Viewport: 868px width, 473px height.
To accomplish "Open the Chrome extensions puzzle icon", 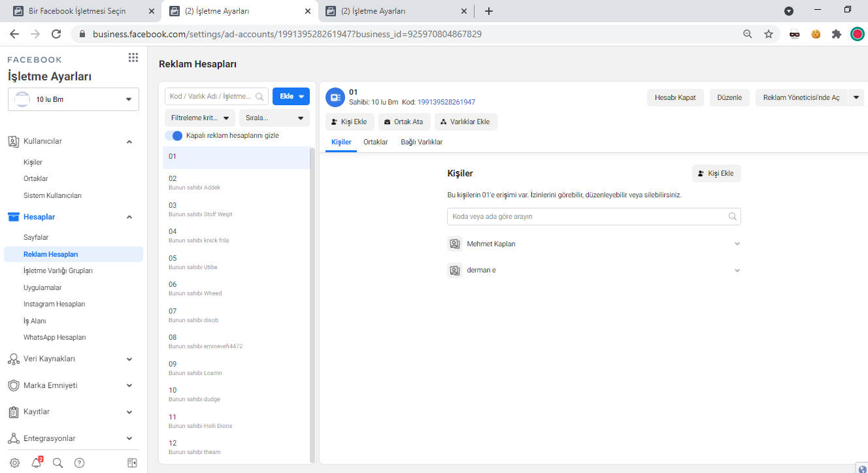I will 837,34.
